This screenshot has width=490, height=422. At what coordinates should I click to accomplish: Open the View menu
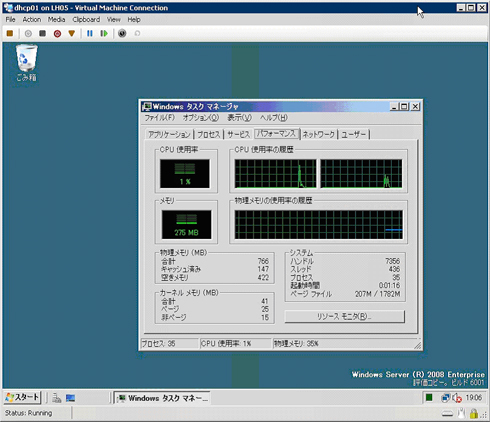click(113, 20)
